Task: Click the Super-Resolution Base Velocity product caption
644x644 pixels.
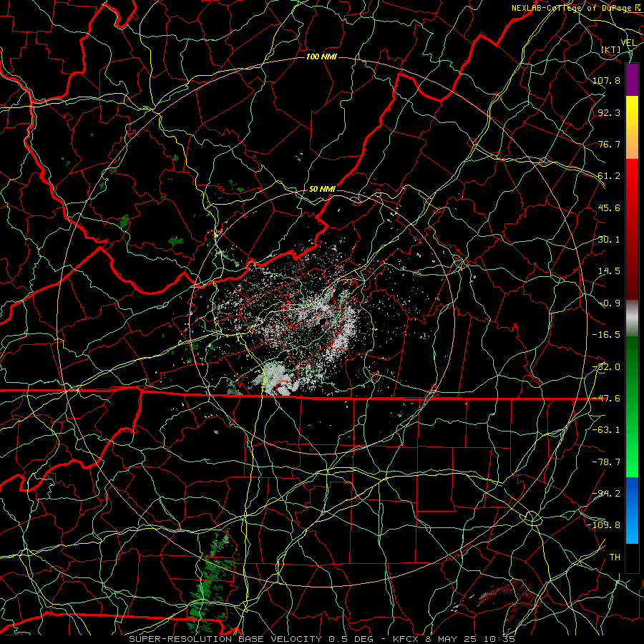Action: coord(322,639)
